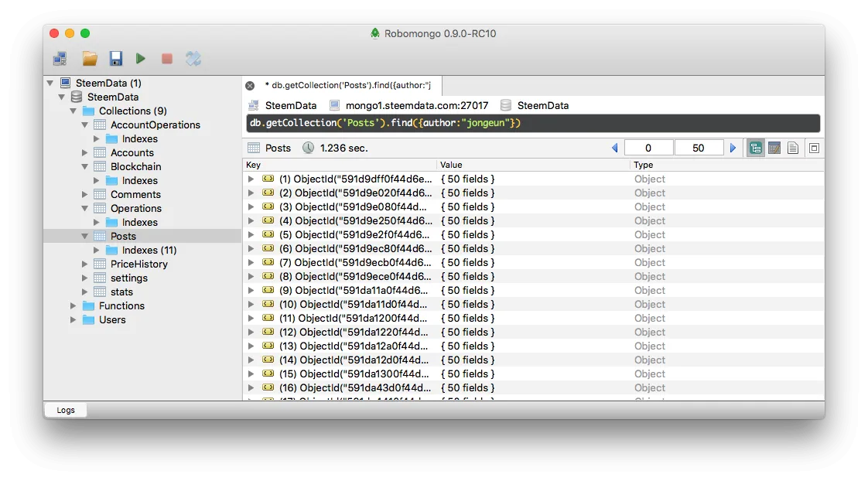This screenshot has height=481, width=868.
Task: Click the skip value field showing 0
Action: pyautogui.click(x=648, y=148)
